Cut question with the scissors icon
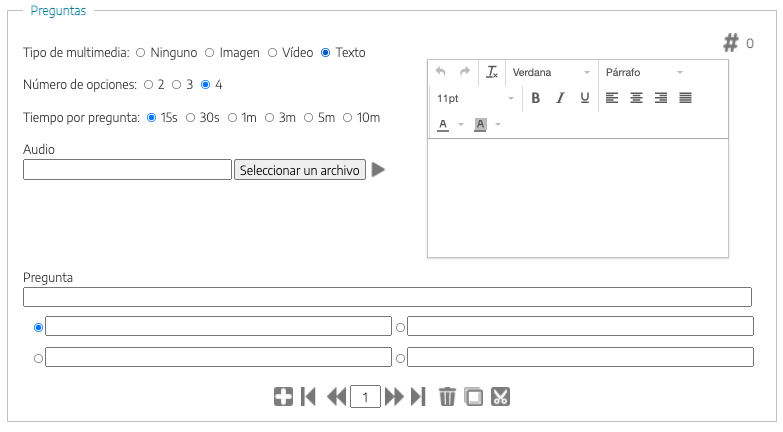The image size is (783, 432). tap(501, 397)
